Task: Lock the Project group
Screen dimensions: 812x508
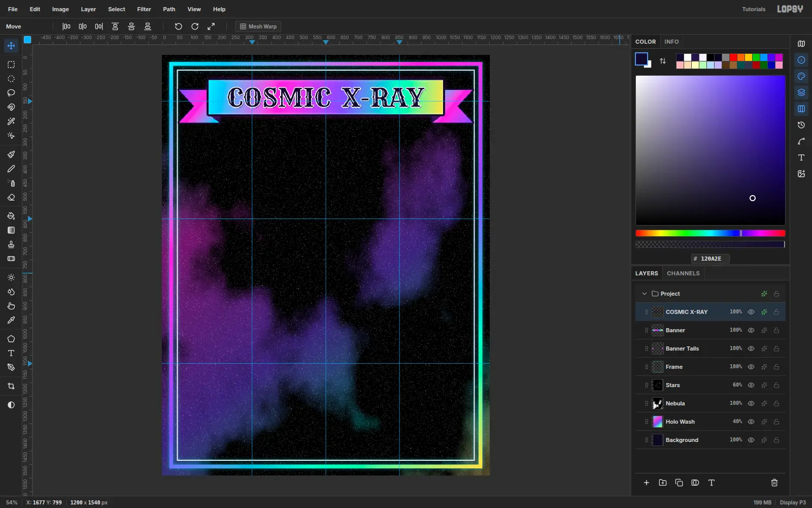Action: coord(776,294)
